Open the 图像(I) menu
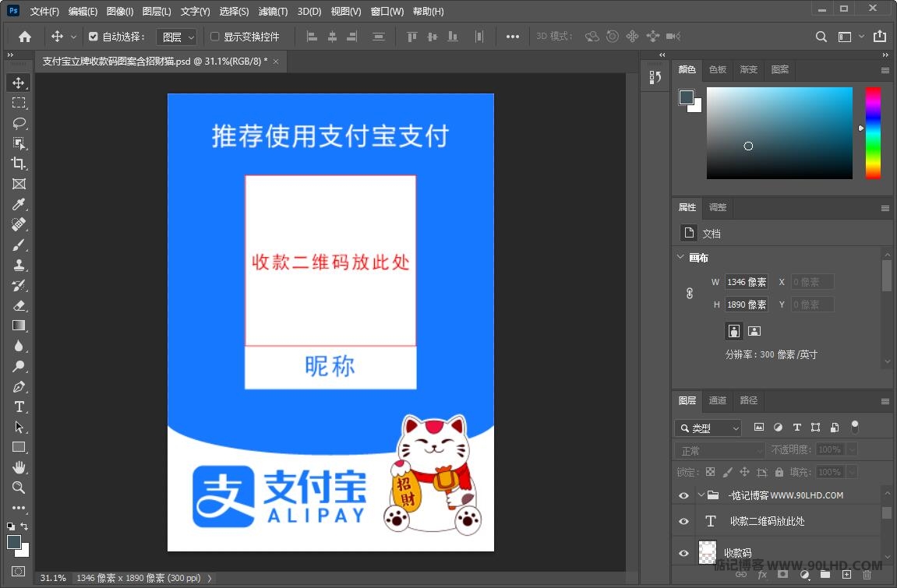This screenshot has height=588, width=897. coord(120,12)
